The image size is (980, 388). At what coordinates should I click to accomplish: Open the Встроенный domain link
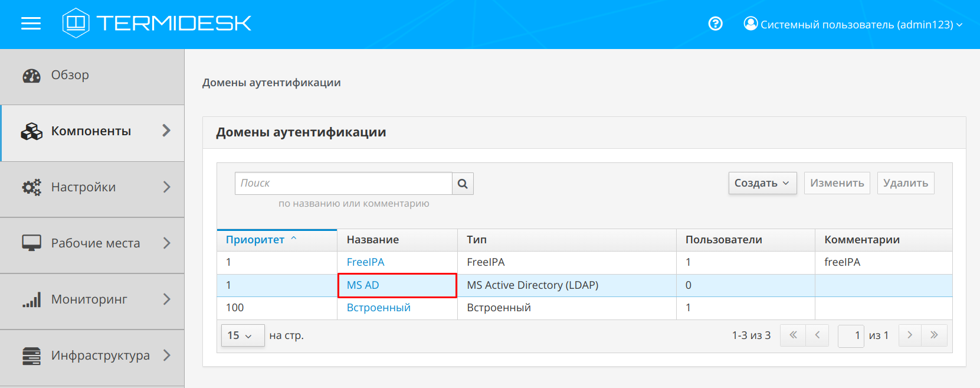(x=378, y=308)
